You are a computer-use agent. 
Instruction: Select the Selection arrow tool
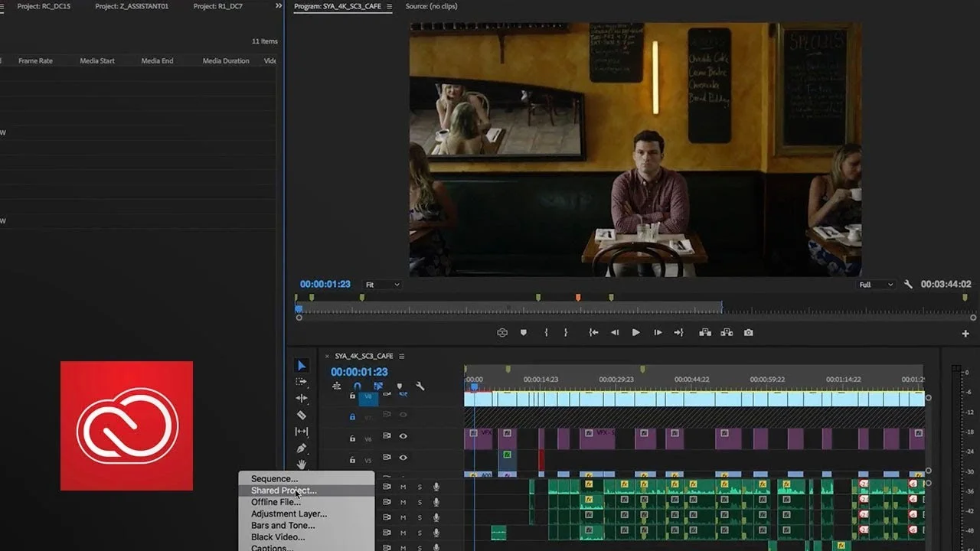coord(302,366)
